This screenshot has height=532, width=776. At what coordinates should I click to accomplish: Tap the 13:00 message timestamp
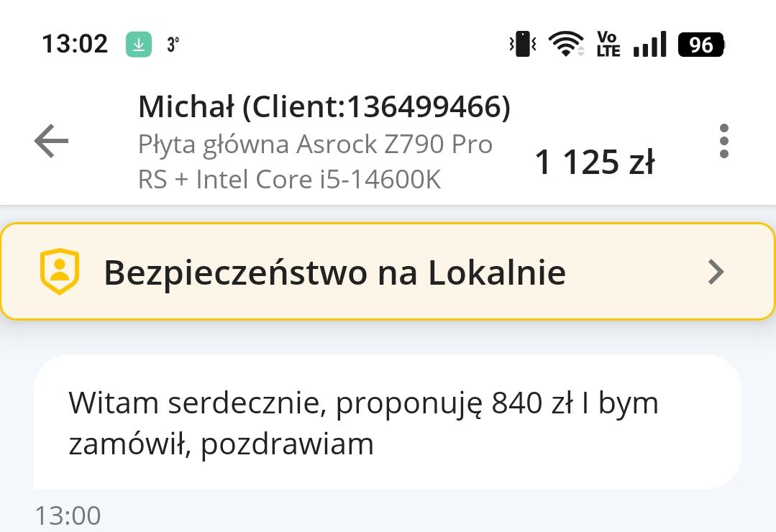tap(68, 515)
